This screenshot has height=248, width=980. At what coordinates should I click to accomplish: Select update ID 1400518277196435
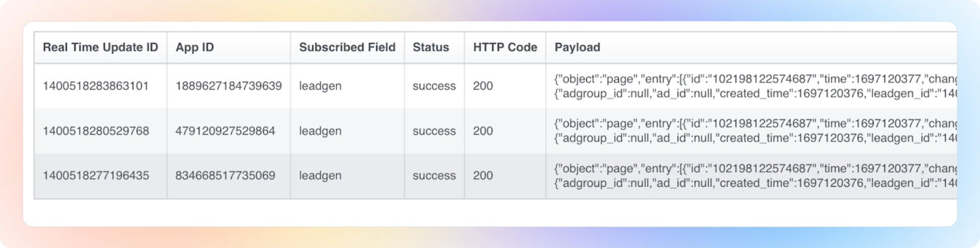pyautogui.click(x=96, y=175)
